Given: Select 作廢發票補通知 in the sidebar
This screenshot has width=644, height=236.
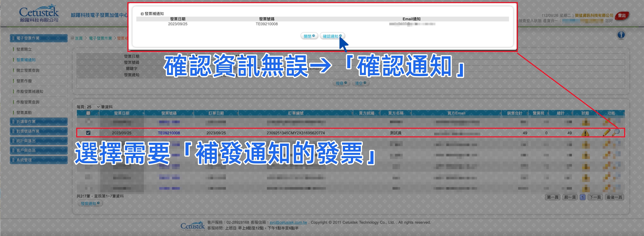Looking at the screenshot, I should [x=30, y=92].
